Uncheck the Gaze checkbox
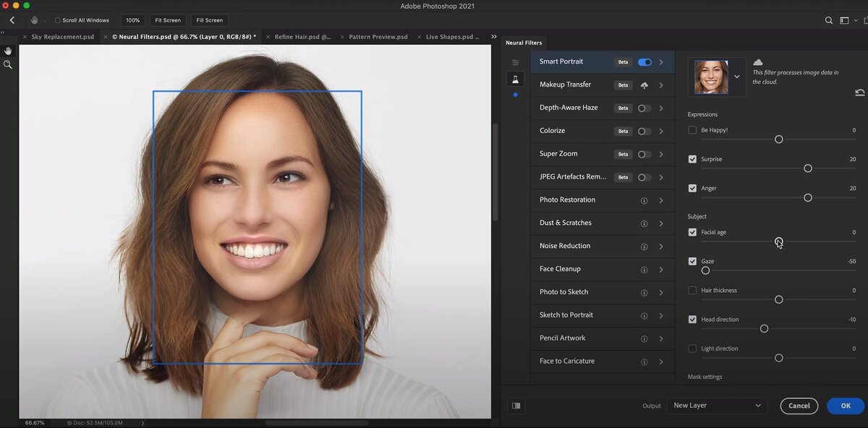This screenshot has height=428, width=868. coord(692,261)
